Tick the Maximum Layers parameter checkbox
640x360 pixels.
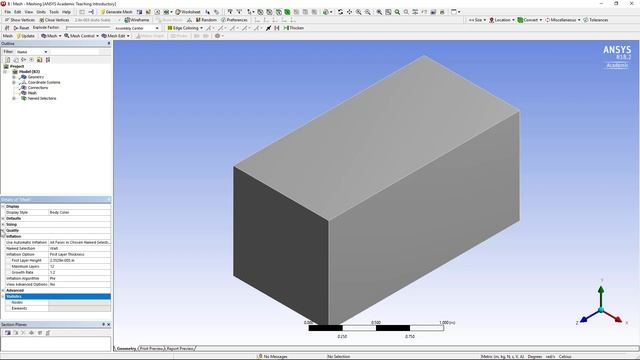(8, 267)
